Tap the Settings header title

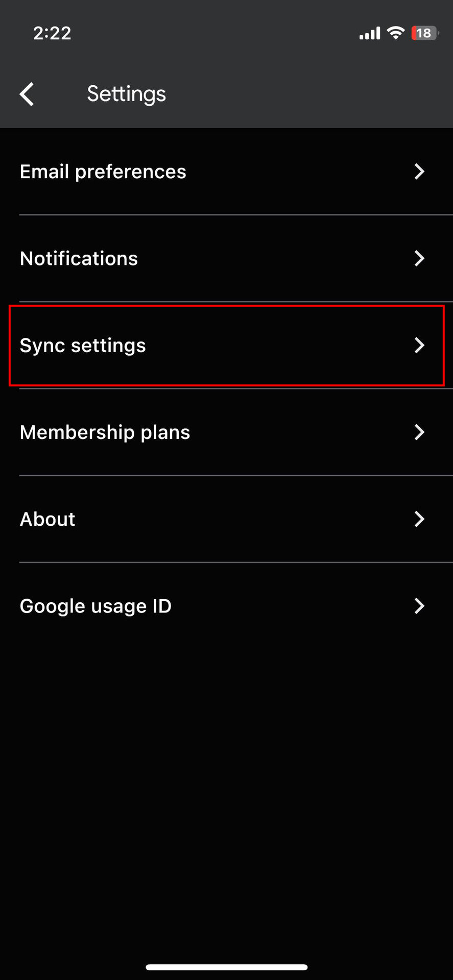coord(127,94)
